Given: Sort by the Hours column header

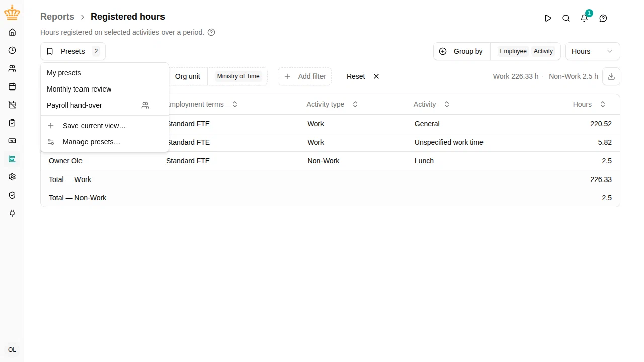Looking at the screenshot, I should click(589, 104).
